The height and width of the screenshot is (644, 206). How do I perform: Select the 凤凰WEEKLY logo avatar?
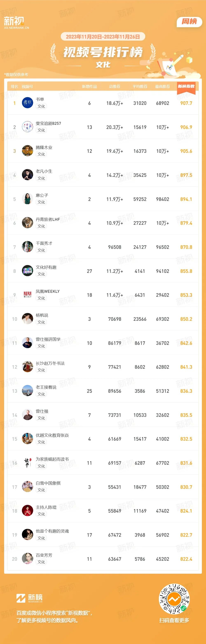[x=28, y=295]
